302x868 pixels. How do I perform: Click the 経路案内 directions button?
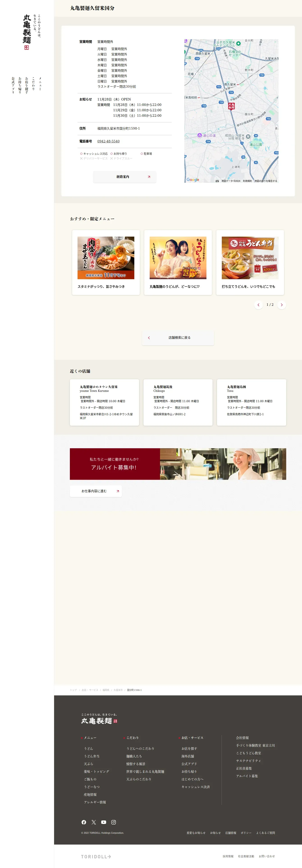click(x=124, y=177)
